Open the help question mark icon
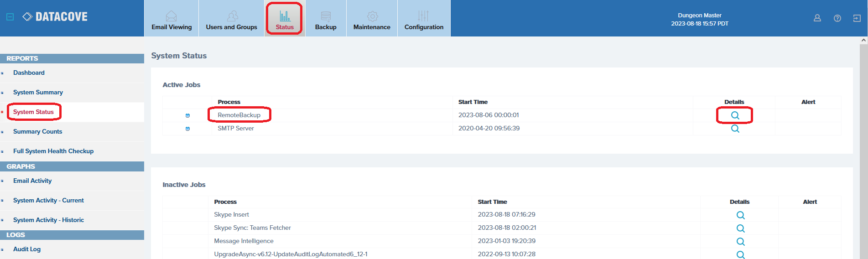This screenshot has width=868, height=259. click(x=837, y=18)
